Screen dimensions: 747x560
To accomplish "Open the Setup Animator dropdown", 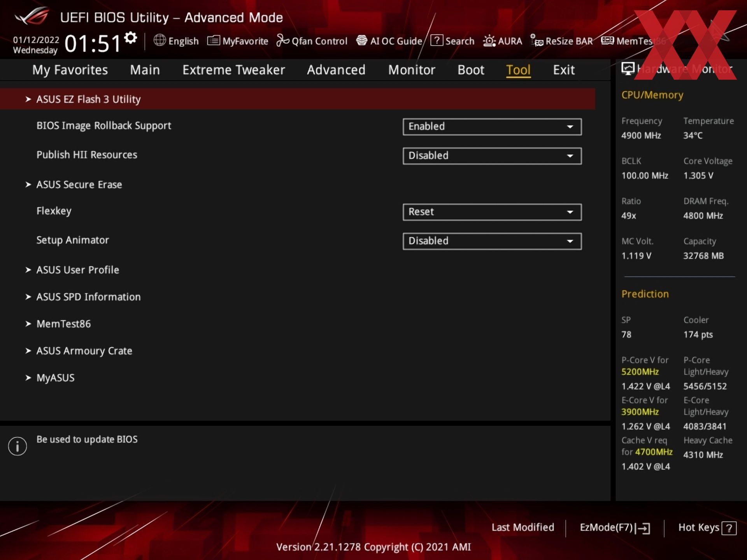I will tap(492, 241).
